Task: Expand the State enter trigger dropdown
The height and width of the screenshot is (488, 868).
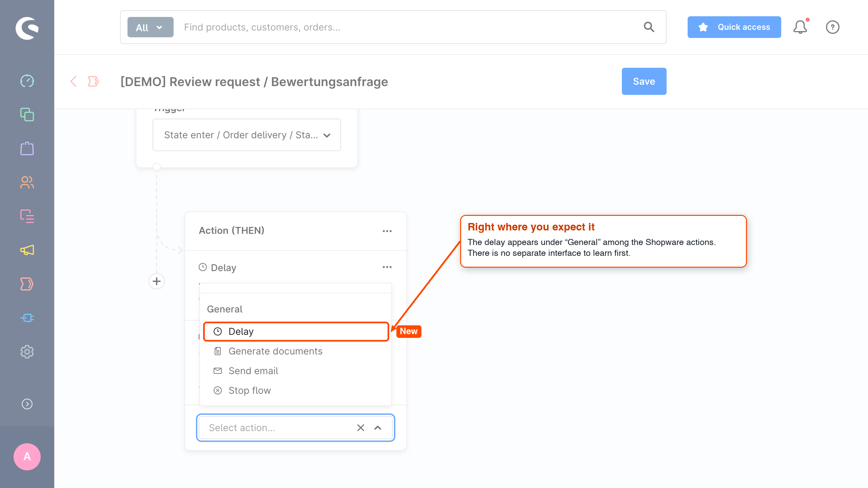Action: pos(247,135)
